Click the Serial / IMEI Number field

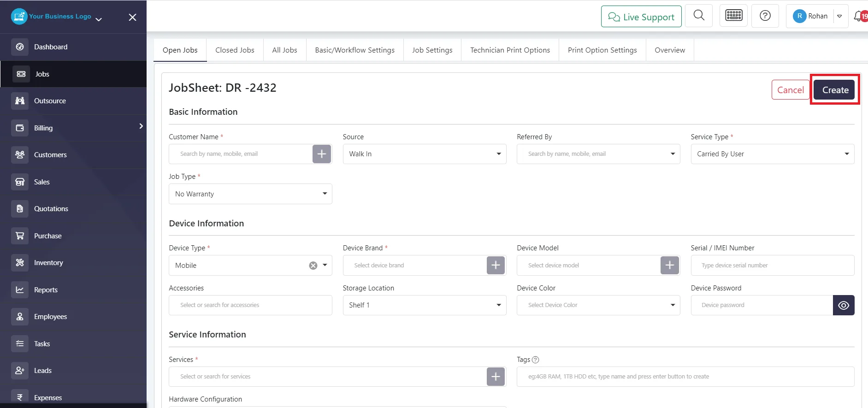[x=773, y=265]
